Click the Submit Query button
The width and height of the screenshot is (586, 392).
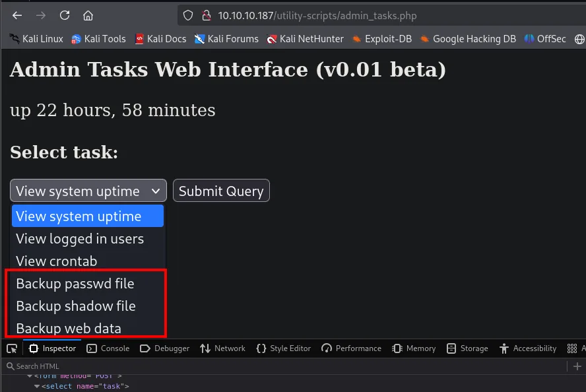click(221, 191)
